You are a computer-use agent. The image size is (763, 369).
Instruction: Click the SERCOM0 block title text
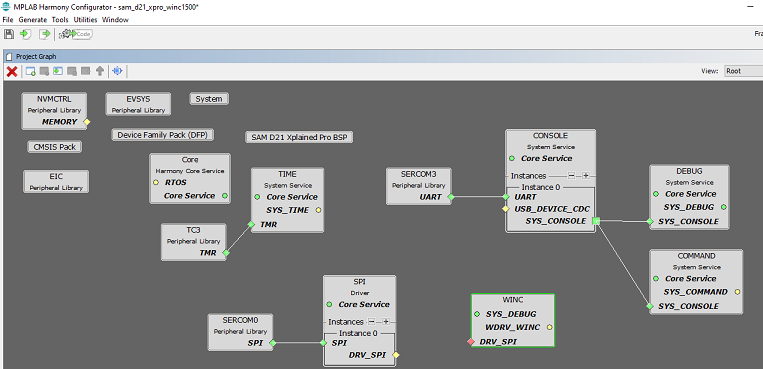(240, 320)
